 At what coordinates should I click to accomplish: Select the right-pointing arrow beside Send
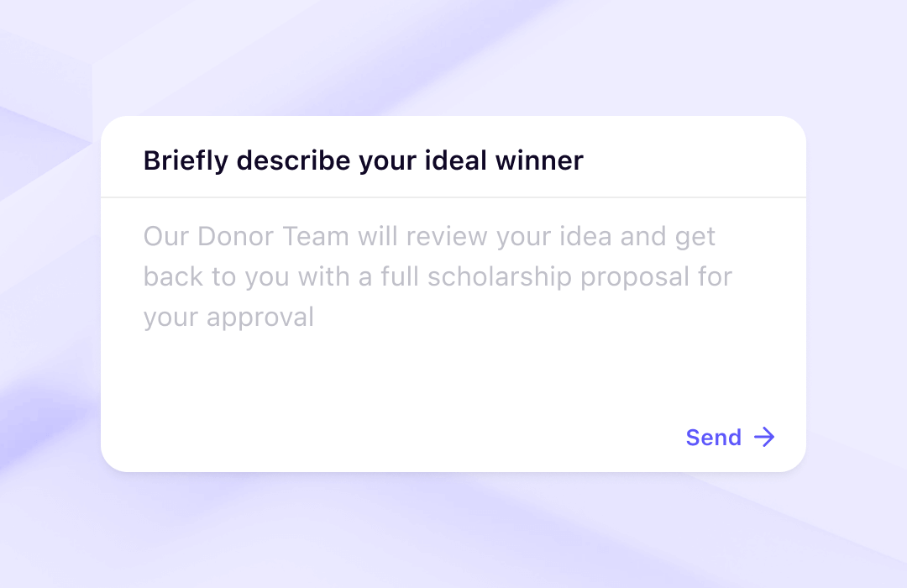tap(765, 437)
